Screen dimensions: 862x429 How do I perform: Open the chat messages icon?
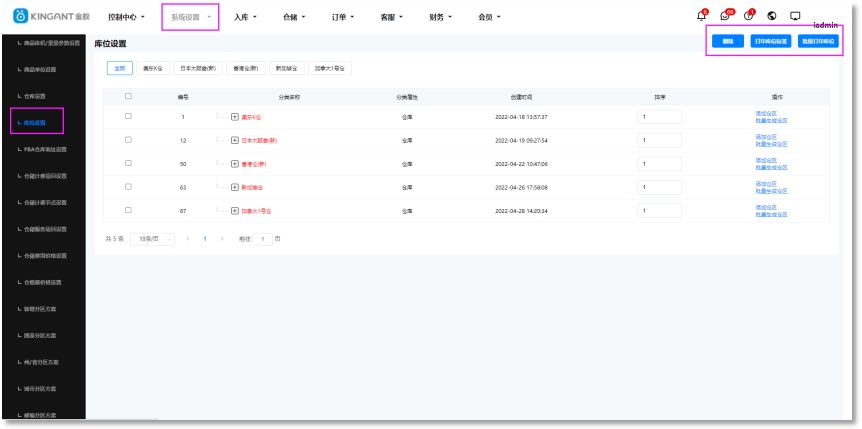726,16
